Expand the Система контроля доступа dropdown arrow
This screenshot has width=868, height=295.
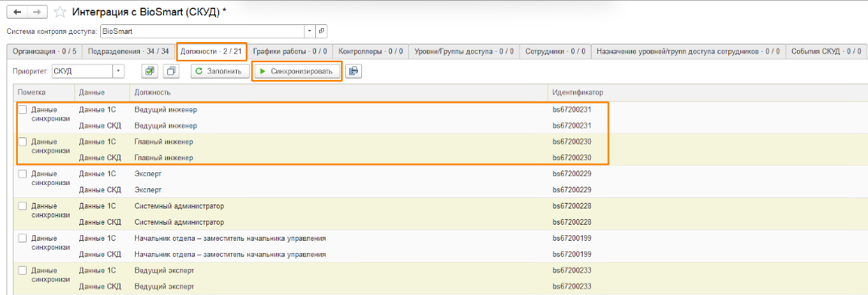tap(310, 31)
